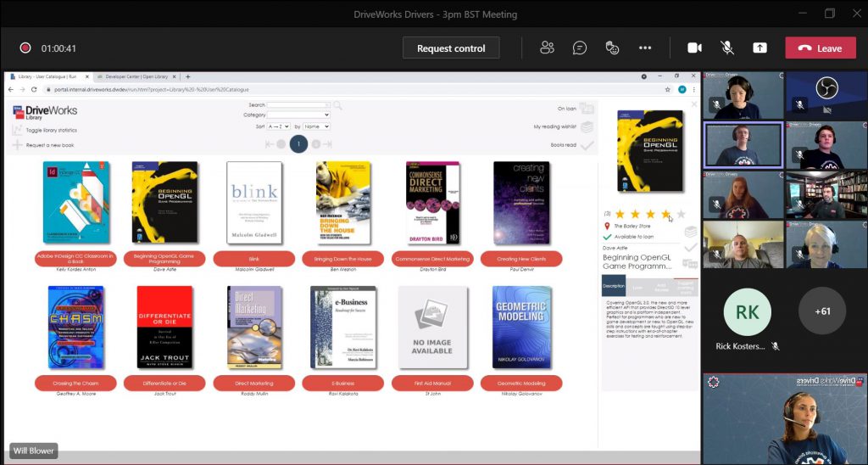Viewport: 868px width, 465px height.
Task: Click the e-Business book cover
Action: [343, 327]
